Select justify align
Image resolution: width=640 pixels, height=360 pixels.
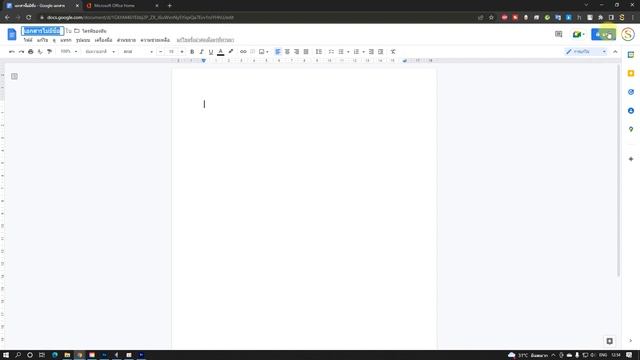pyautogui.click(x=306, y=52)
